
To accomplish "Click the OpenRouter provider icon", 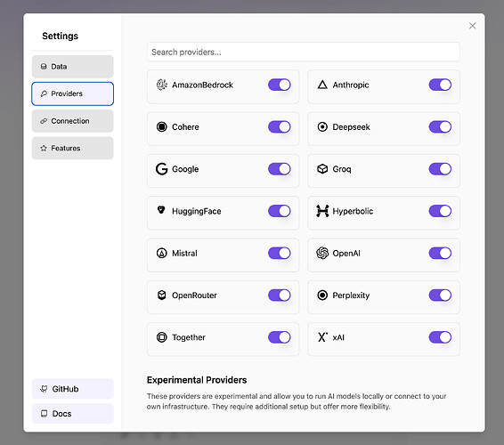I will click(x=162, y=295).
